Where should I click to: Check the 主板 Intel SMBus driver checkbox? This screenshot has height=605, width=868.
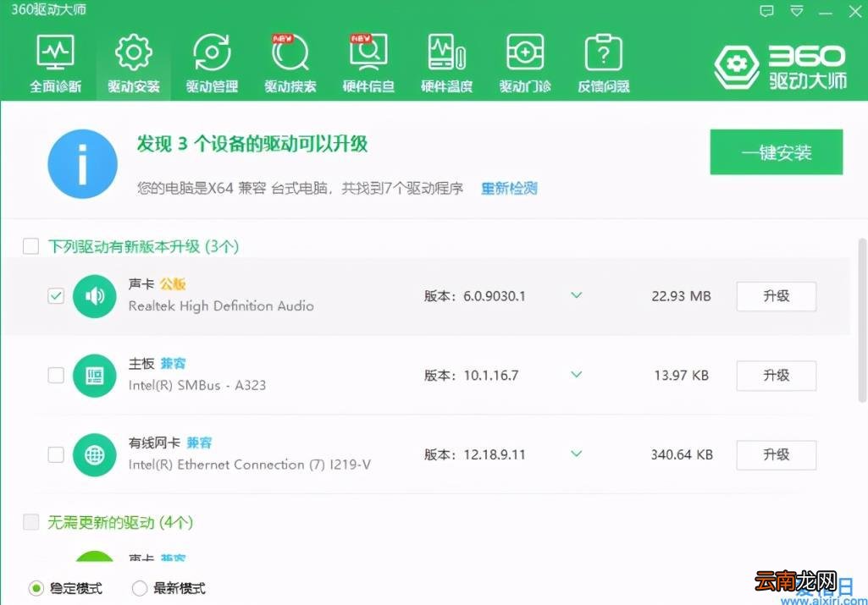pyautogui.click(x=56, y=375)
